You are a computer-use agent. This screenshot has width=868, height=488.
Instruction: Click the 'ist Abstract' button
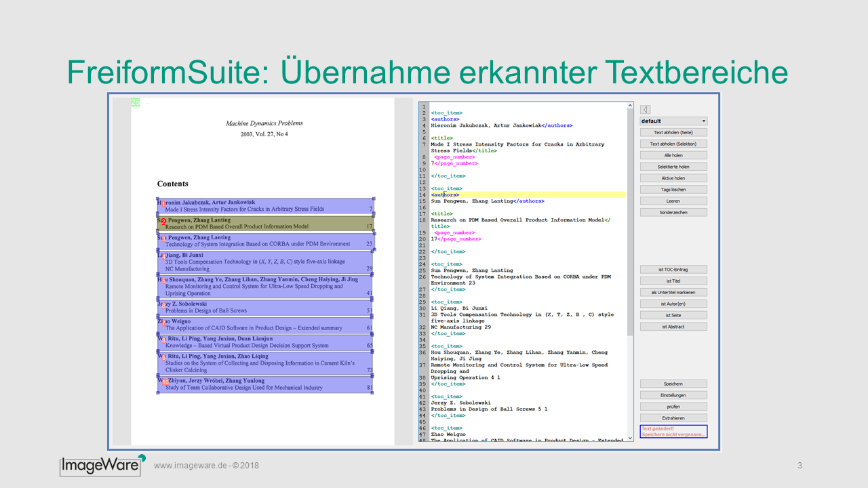673,327
